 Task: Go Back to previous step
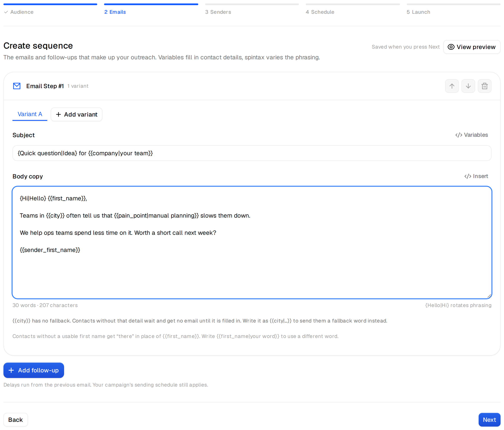(15, 419)
